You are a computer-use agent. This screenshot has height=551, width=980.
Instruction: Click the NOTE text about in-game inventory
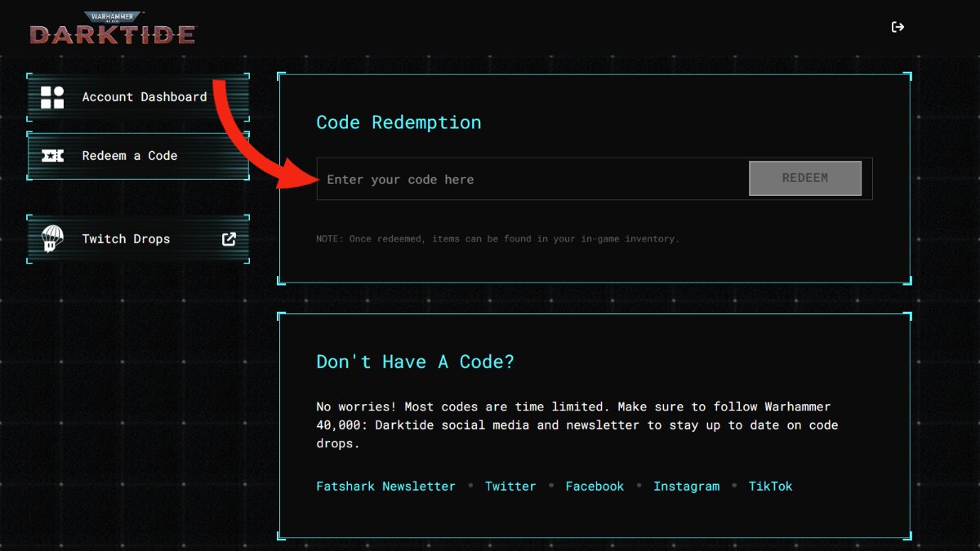click(497, 239)
